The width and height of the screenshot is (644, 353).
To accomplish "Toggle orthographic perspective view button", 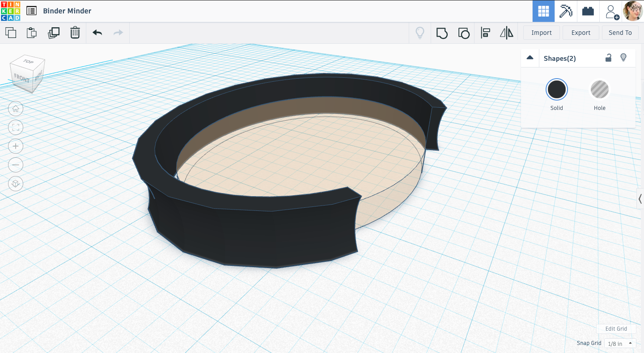I will (16, 184).
